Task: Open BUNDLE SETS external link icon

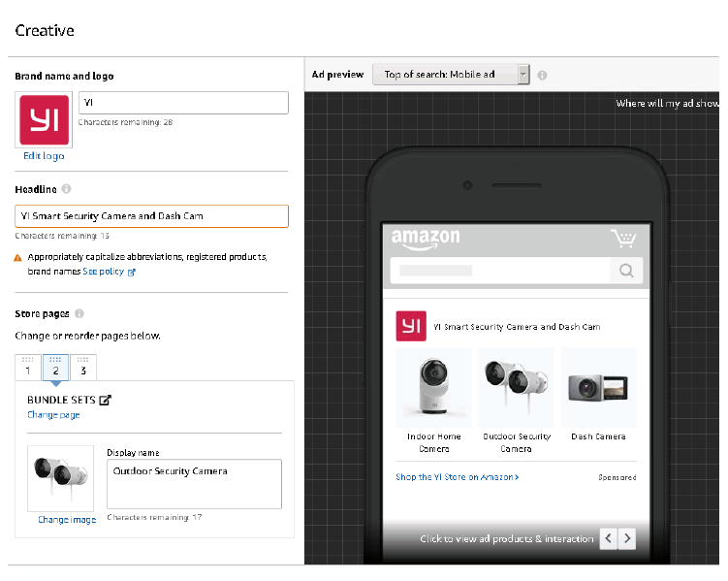Action: (x=105, y=400)
